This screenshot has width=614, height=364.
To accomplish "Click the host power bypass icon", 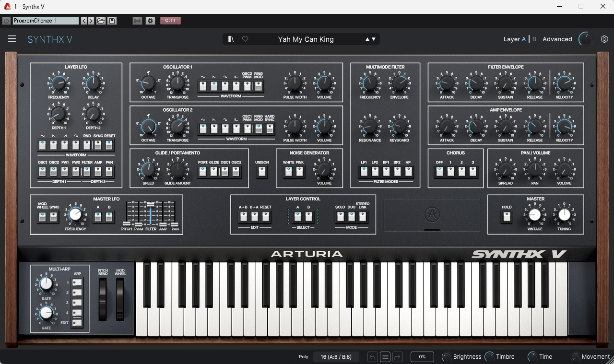I will pyautogui.click(x=6, y=21).
